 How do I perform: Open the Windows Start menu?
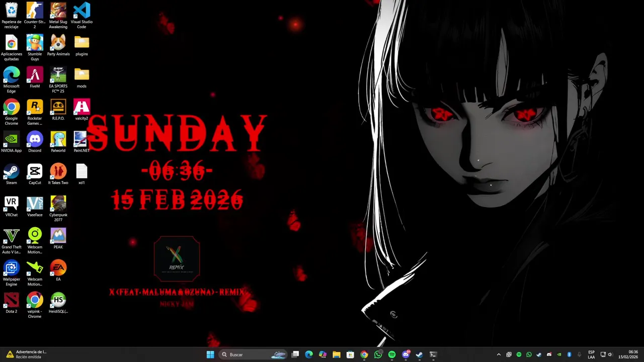point(210,354)
